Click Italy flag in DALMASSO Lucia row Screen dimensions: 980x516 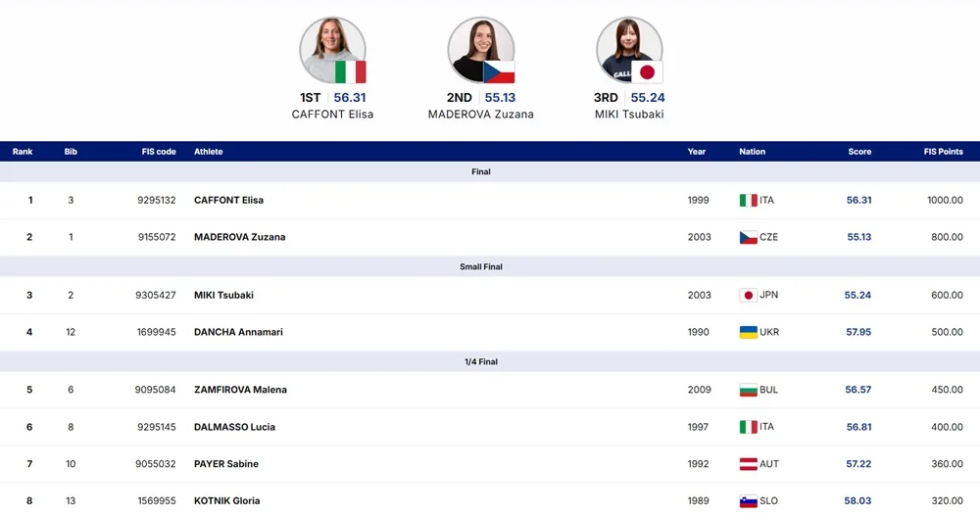tap(748, 427)
